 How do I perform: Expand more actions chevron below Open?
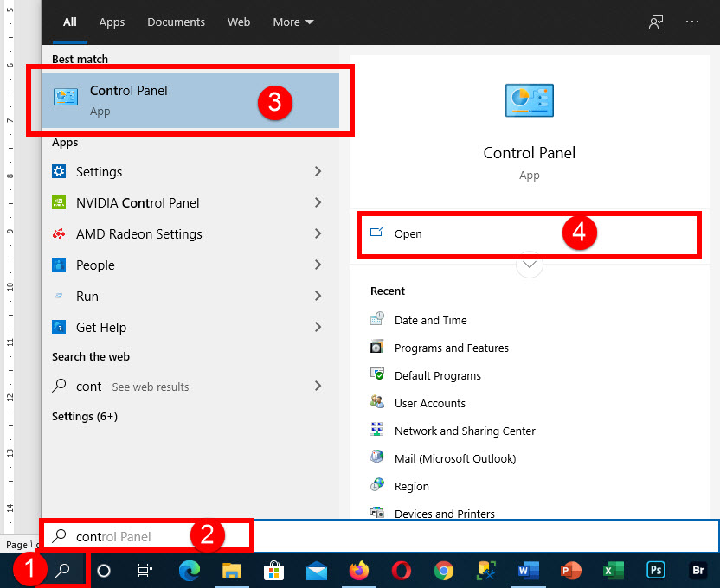pos(530,265)
